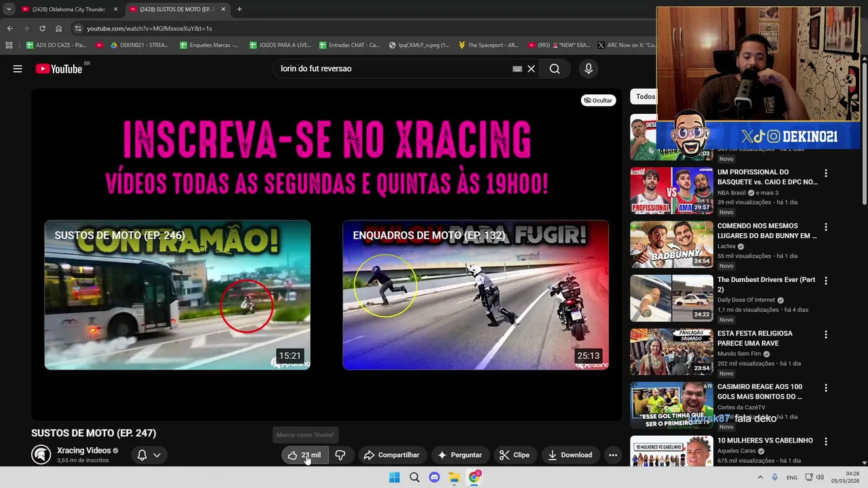Viewport: 868px width, 488px height.
Task: Open the YouTube hamburger guide menu
Action: click(18, 68)
